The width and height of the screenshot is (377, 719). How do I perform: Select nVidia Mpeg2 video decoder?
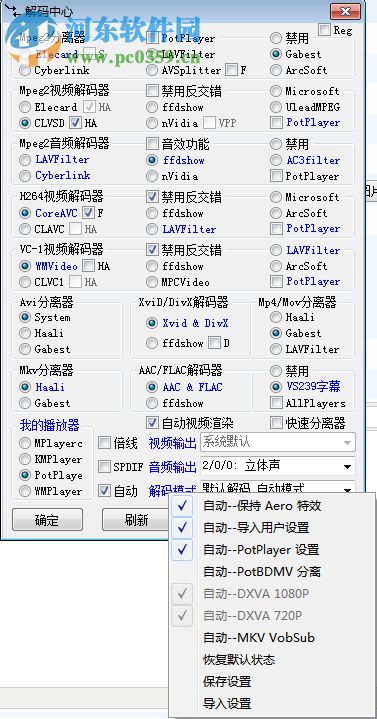[152, 123]
